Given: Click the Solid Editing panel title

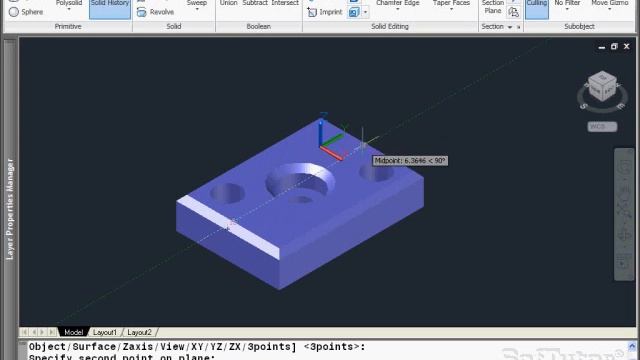Looking at the screenshot, I should [x=390, y=27].
